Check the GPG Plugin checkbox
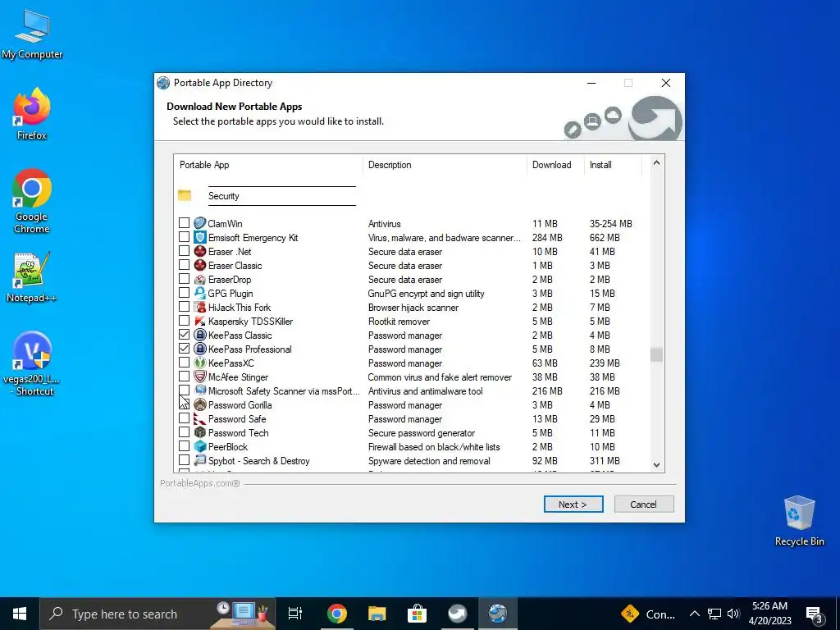 pyautogui.click(x=184, y=293)
